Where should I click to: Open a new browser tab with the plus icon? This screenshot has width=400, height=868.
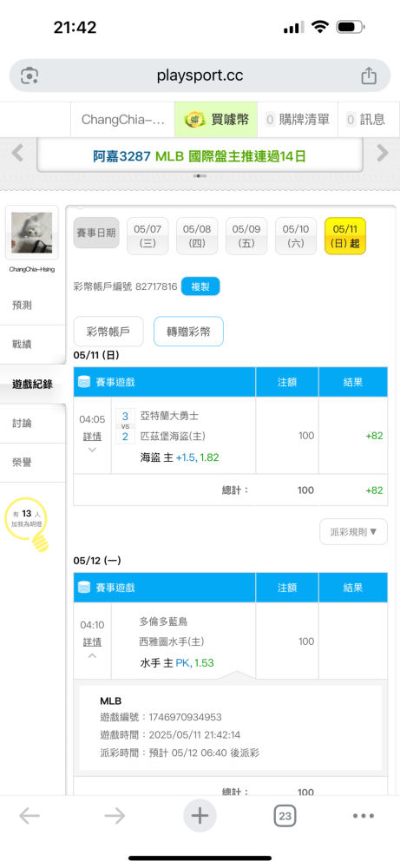click(200, 815)
